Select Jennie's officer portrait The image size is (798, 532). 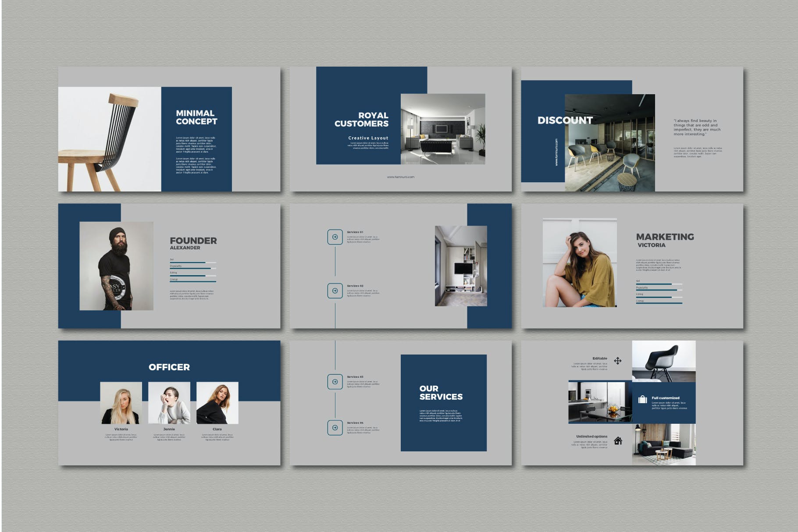tap(169, 403)
